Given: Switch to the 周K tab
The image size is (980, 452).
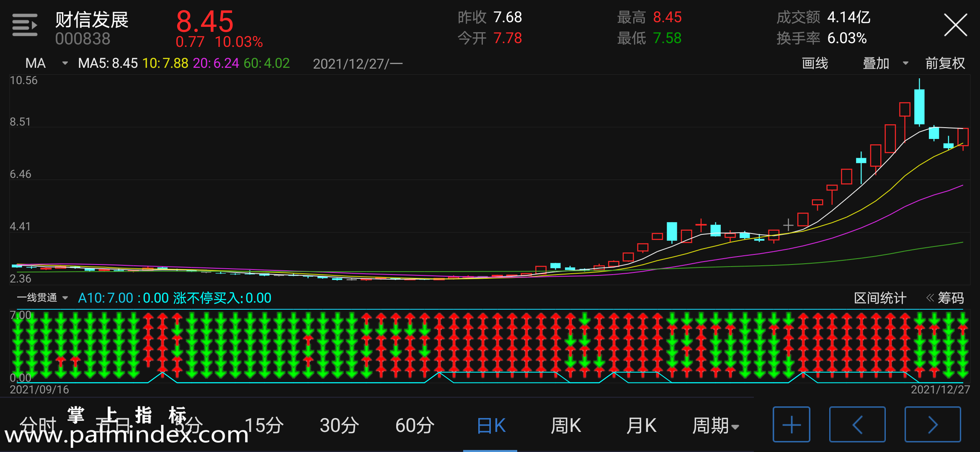Looking at the screenshot, I should tap(566, 426).
